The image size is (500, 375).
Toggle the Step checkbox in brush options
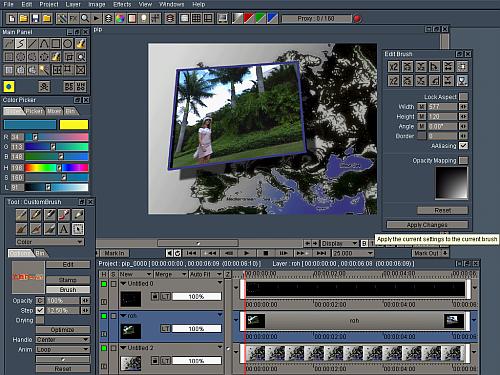point(40,310)
